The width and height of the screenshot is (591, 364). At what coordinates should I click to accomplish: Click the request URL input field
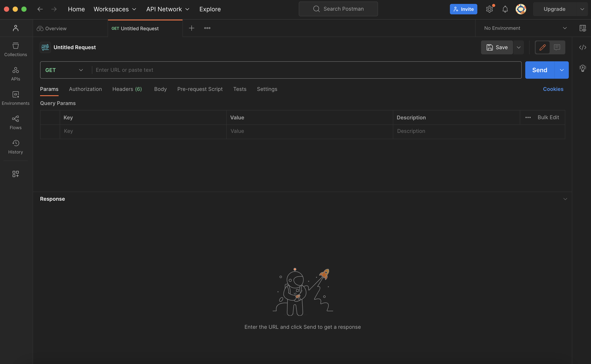click(x=306, y=70)
